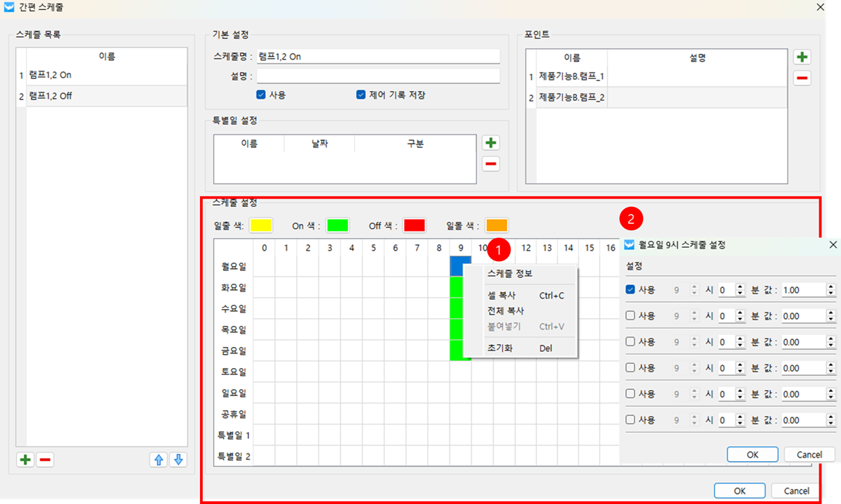Click OK in 월요일 9시 스케줄 설정 dialog

tap(752, 455)
